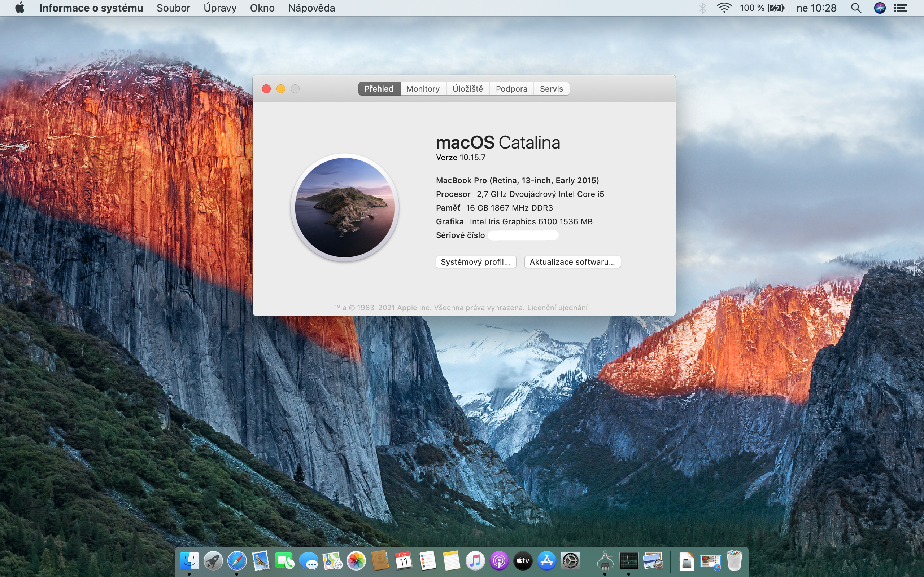Screen dimensions: 924x577
Task: Open System Preferences gear in Dock
Action: coord(570,560)
